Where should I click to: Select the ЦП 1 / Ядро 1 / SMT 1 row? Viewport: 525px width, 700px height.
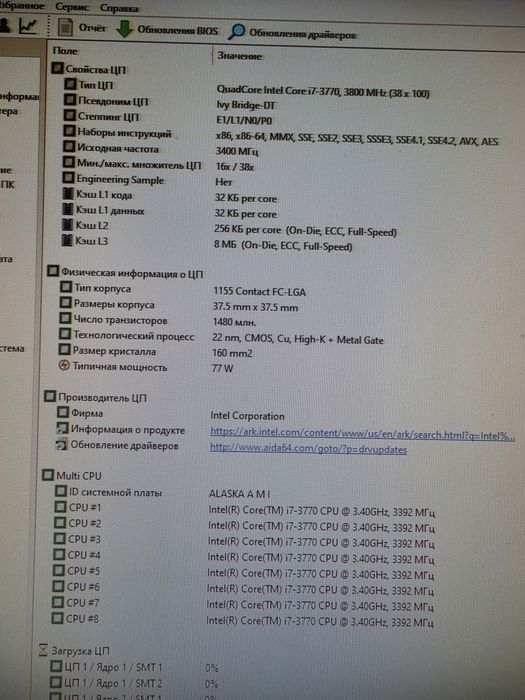click(134, 667)
